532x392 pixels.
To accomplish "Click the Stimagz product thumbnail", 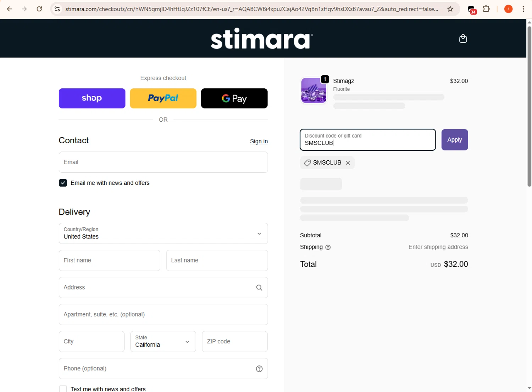I will (x=314, y=90).
